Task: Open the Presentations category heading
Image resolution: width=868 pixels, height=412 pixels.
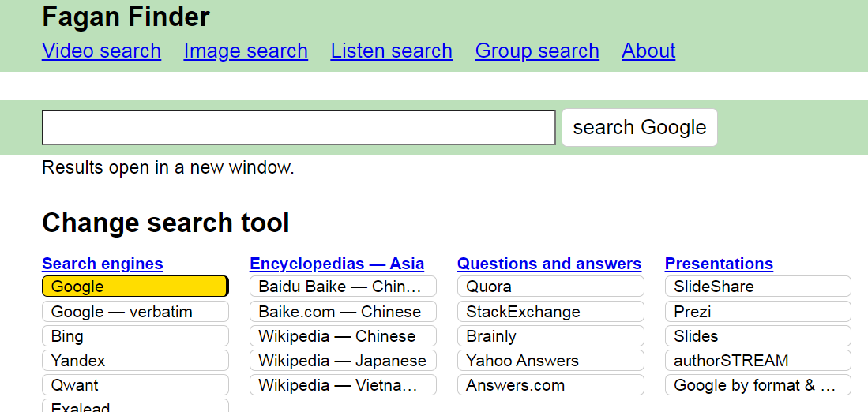Action: pyautogui.click(x=719, y=264)
